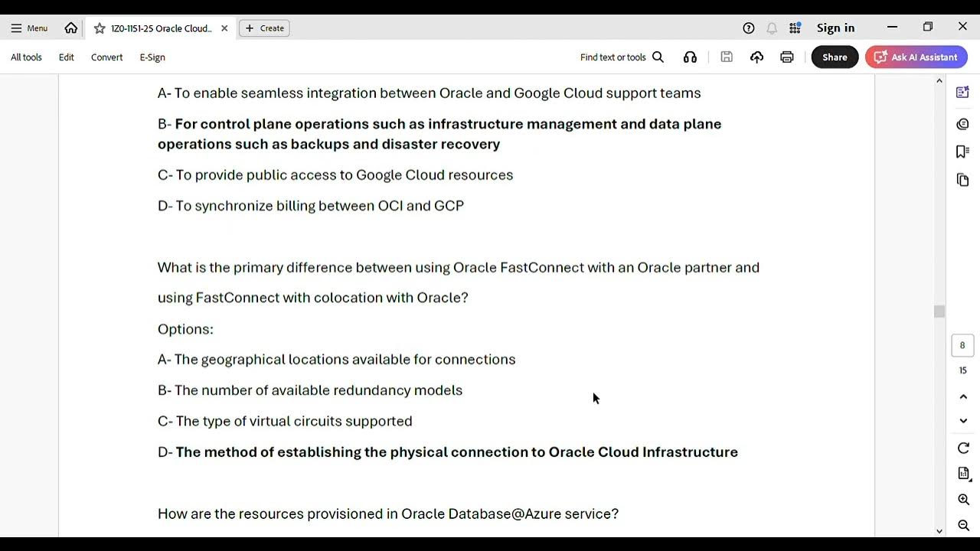Open the Help question mark icon
The height and width of the screenshot is (551, 980).
point(749,28)
